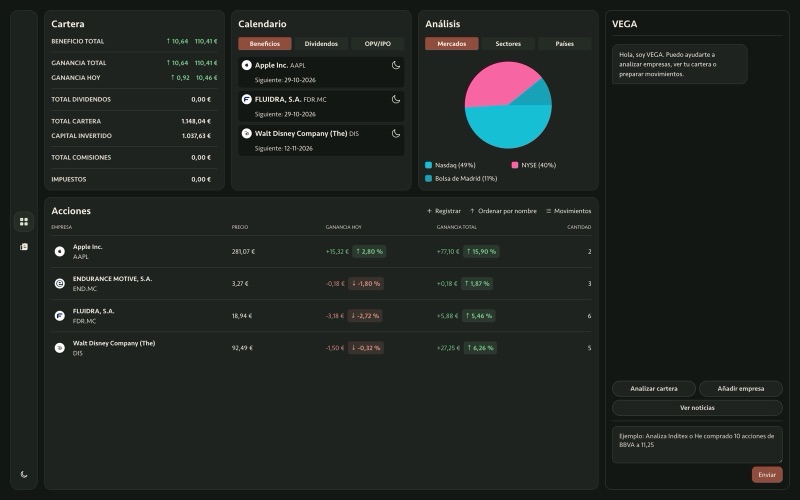Click Analizar cartera button
Screen dimensions: 800x500
tap(654, 389)
